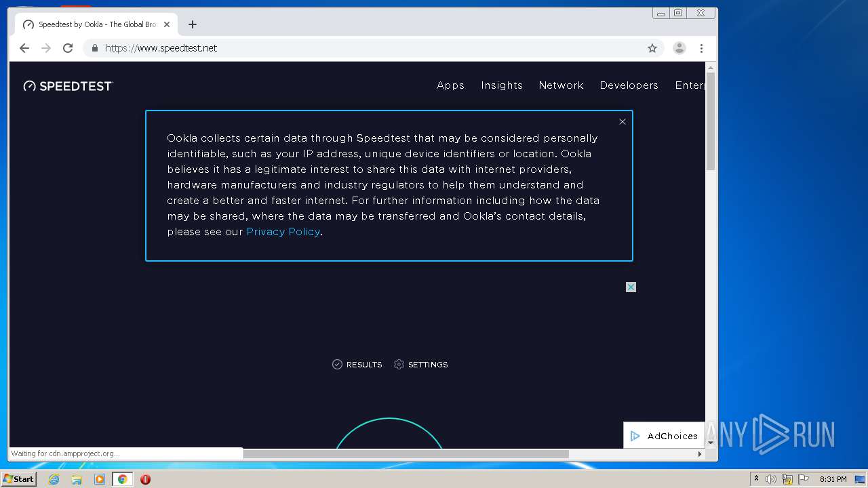The height and width of the screenshot is (488, 868).
Task: Click the red Opera taskbar icon
Action: (145, 479)
